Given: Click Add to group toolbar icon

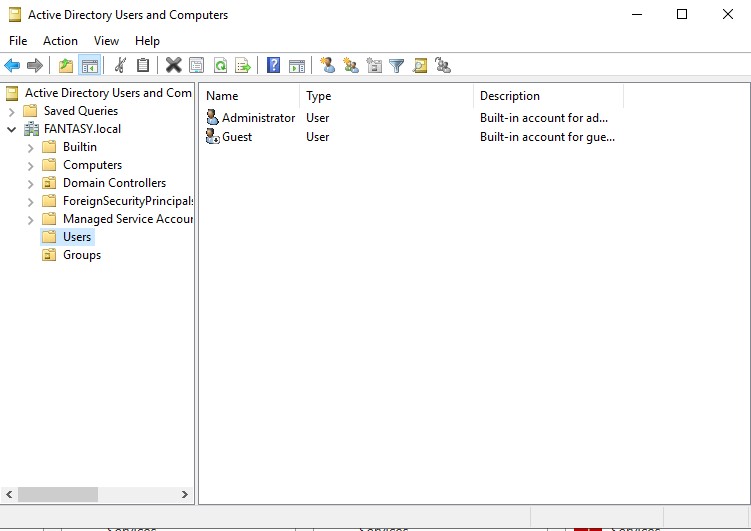Looking at the screenshot, I should point(443,65).
